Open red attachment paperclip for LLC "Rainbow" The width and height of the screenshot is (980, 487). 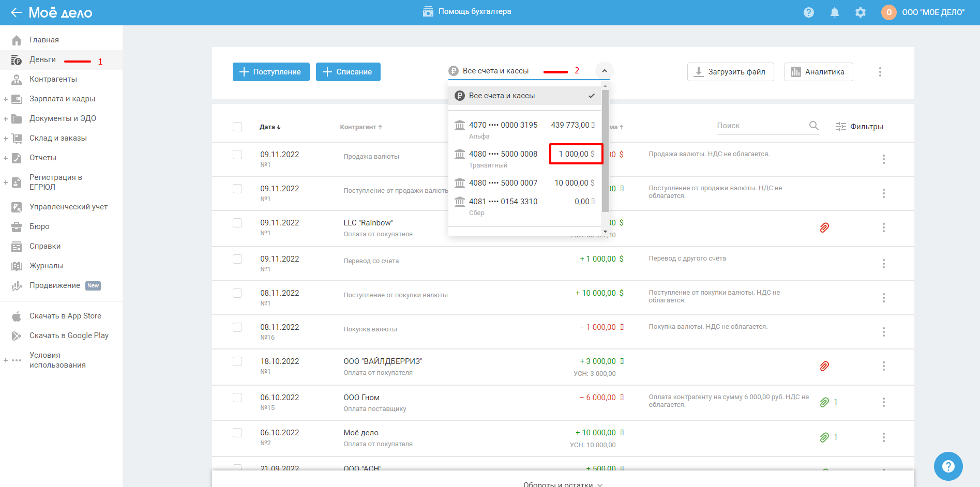click(x=824, y=227)
